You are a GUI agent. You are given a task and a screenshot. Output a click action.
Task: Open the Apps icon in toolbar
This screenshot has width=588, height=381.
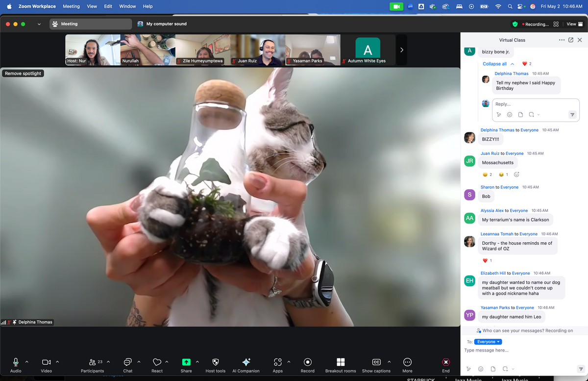coord(278,362)
